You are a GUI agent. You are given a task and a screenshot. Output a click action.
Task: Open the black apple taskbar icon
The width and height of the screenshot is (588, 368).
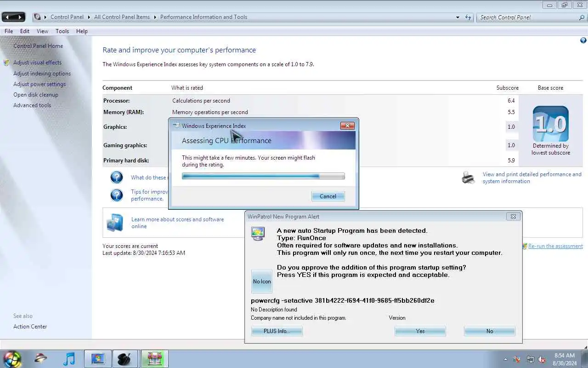[x=124, y=359]
